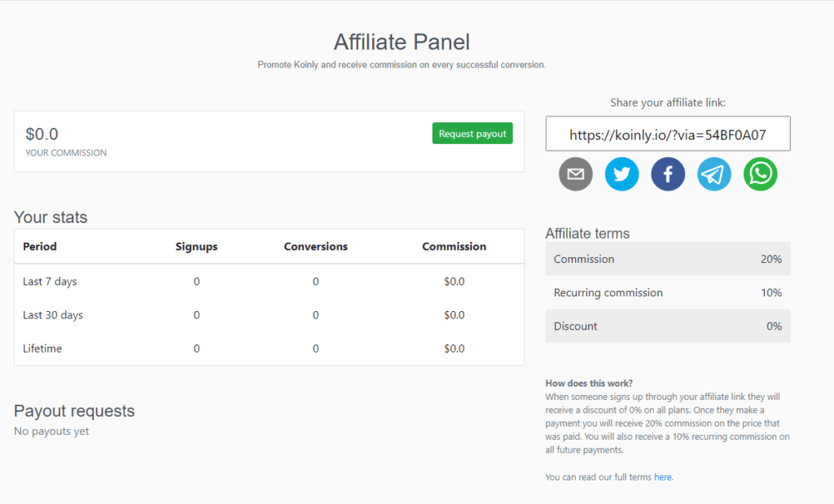Click the 'Promote Koinly' subtitle text
This screenshot has height=504, width=834.
[x=402, y=65]
